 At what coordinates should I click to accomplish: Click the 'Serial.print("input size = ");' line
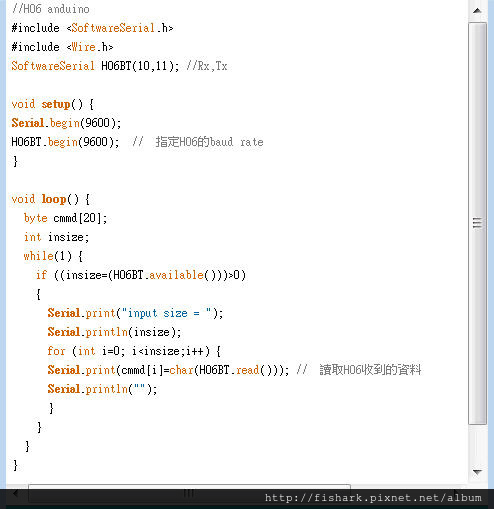coord(135,313)
